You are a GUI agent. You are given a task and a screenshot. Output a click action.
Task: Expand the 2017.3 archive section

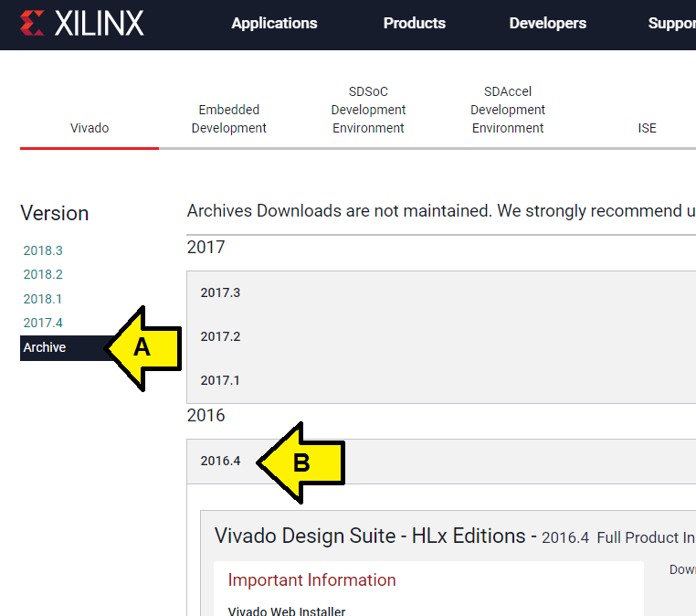click(x=441, y=292)
